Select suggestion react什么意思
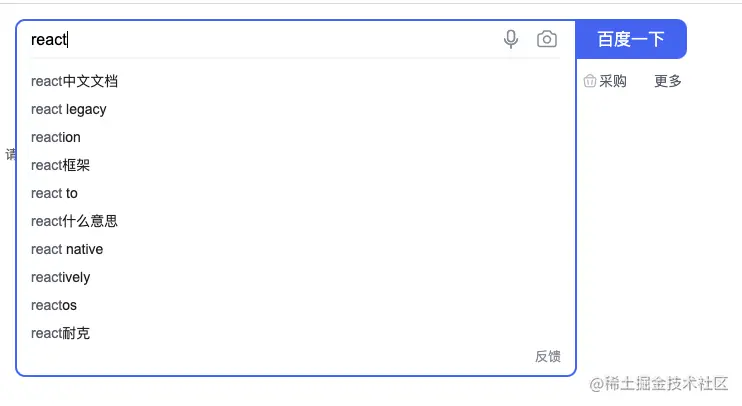Image resolution: width=742 pixels, height=406 pixels. click(x=74, y=221)
